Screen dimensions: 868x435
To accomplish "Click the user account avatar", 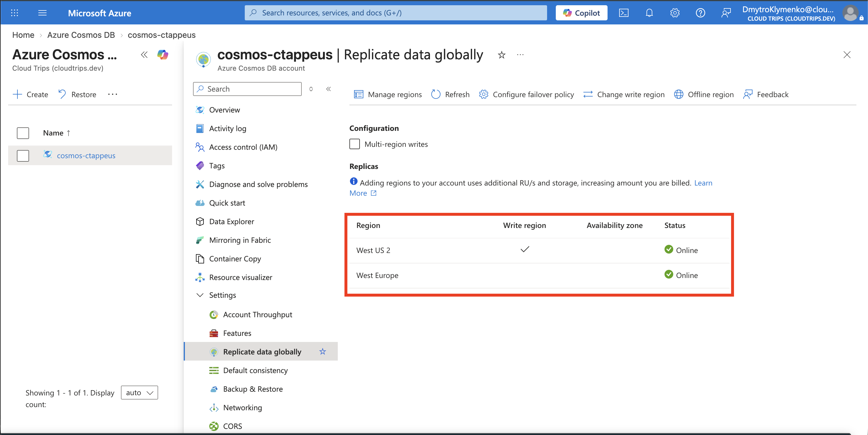I will [x=851, y=13].
